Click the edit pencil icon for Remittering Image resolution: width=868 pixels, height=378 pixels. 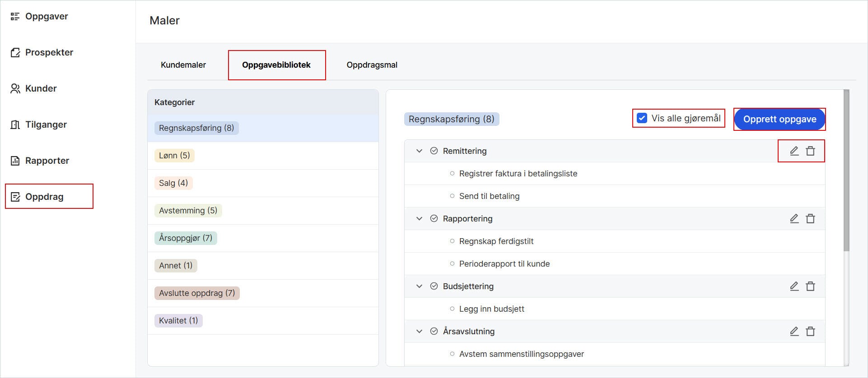point(794,151)
